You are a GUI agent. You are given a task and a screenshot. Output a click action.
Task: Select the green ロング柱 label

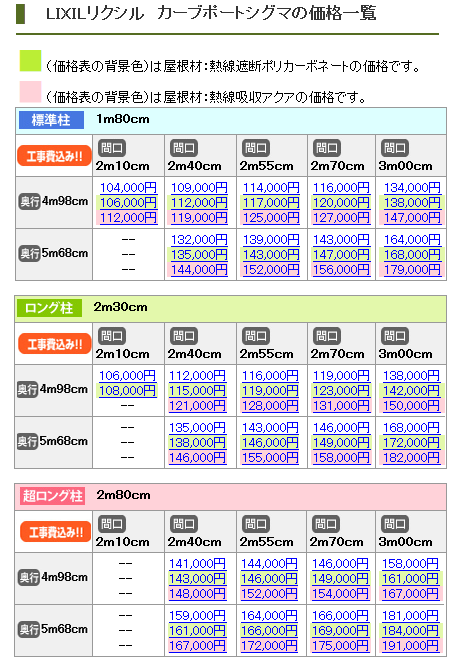tap(49, 308)
